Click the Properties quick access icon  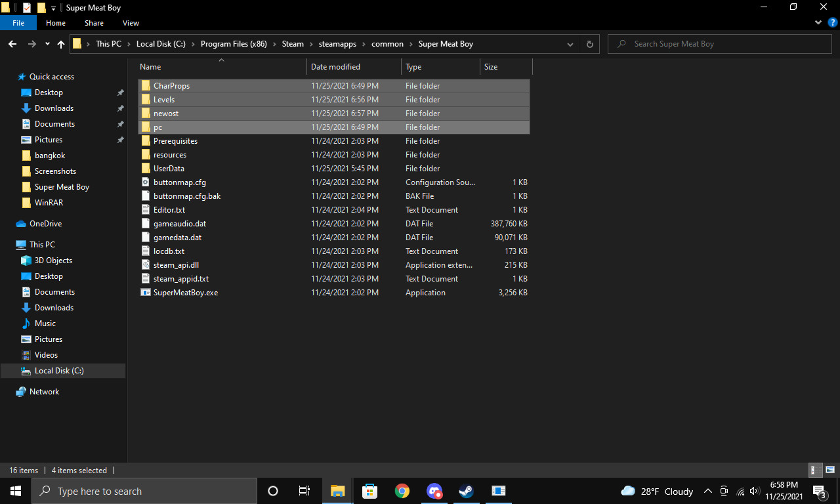coord(27,8)
